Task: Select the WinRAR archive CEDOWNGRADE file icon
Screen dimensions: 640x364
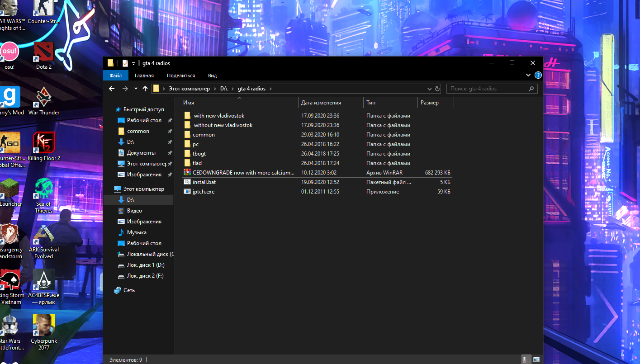Action: click(187, 172)
